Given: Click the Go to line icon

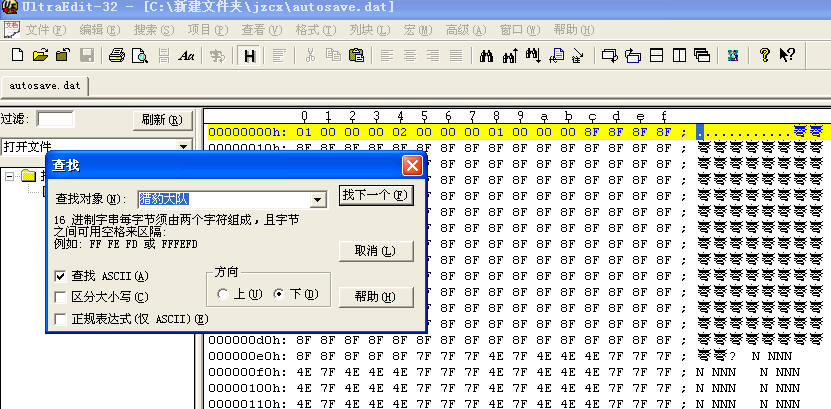Looking at the screenshot, I should coord(578,55).
